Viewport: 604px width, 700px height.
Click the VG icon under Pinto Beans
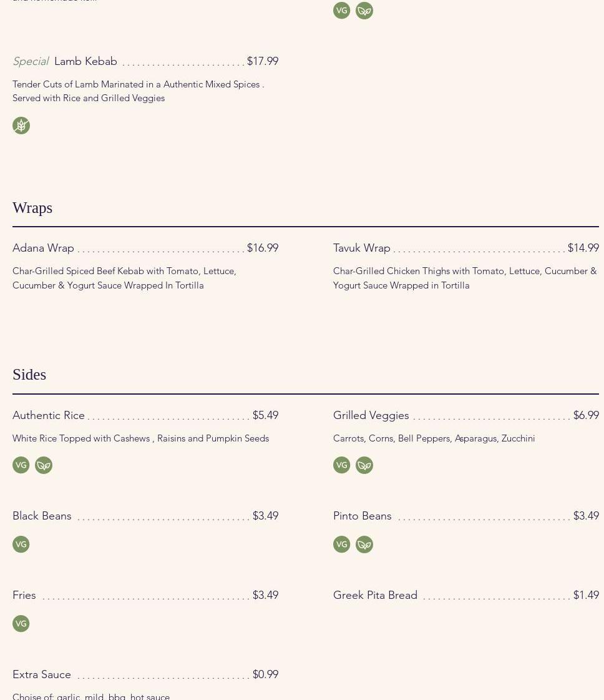(x=342, y=545)
